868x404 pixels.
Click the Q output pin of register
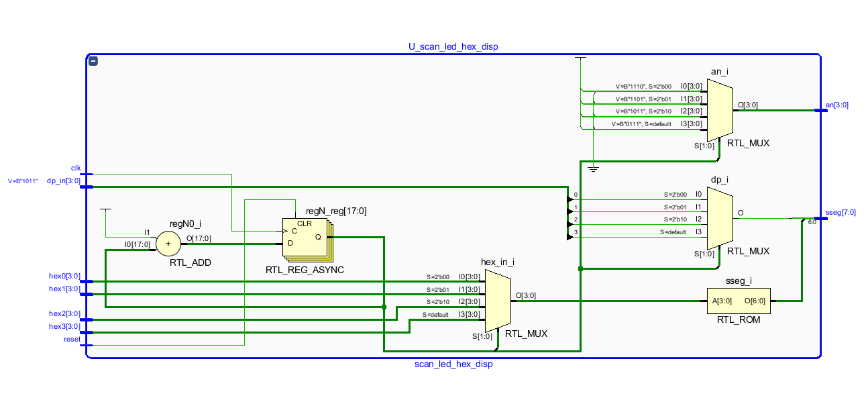[x=318, y=236]
